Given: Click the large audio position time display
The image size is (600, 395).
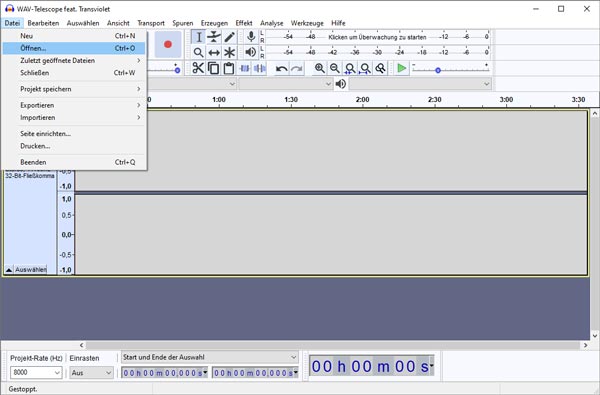Looking at the screenshot, I should [371, 366].
